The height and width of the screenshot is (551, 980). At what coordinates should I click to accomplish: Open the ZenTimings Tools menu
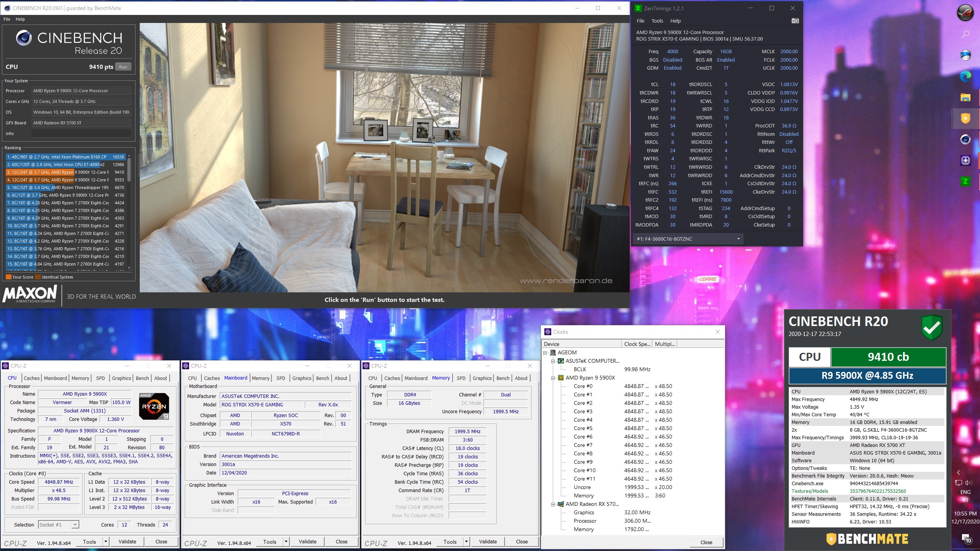click(657, 21)
